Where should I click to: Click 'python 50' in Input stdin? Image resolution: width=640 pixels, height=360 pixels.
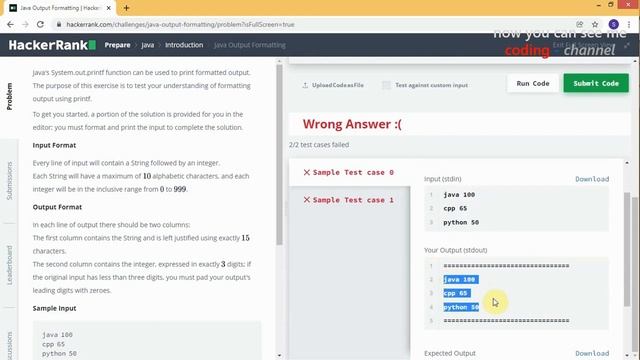coord(461,222)
